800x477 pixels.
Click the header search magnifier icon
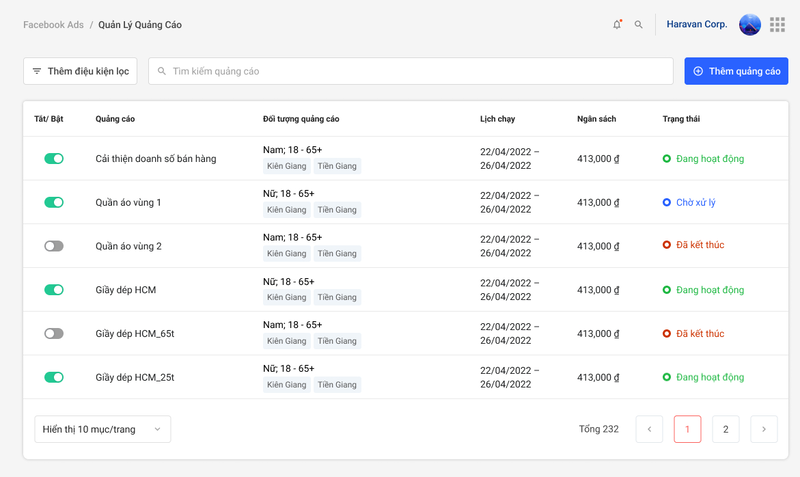click(x=639, y=24)
